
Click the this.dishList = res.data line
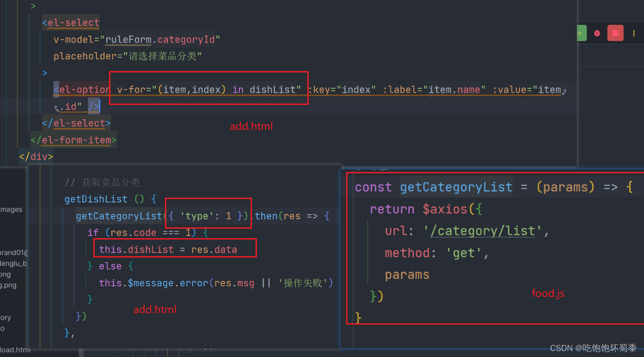tap(168, 249)
